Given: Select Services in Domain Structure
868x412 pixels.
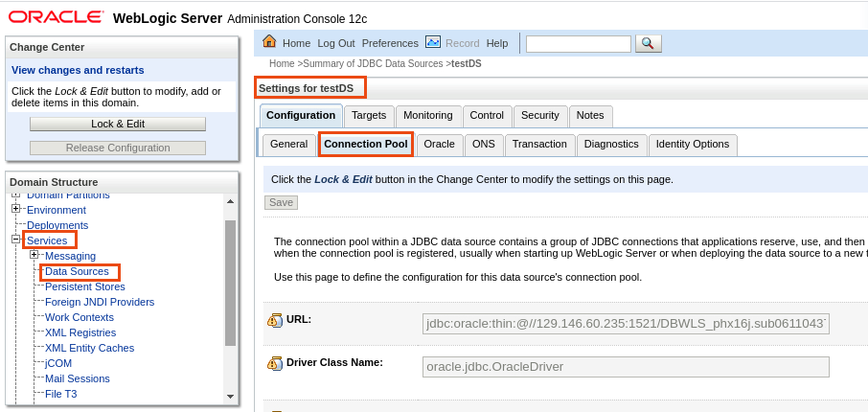Looking at the screenshot, I should (x=47, y=240).
